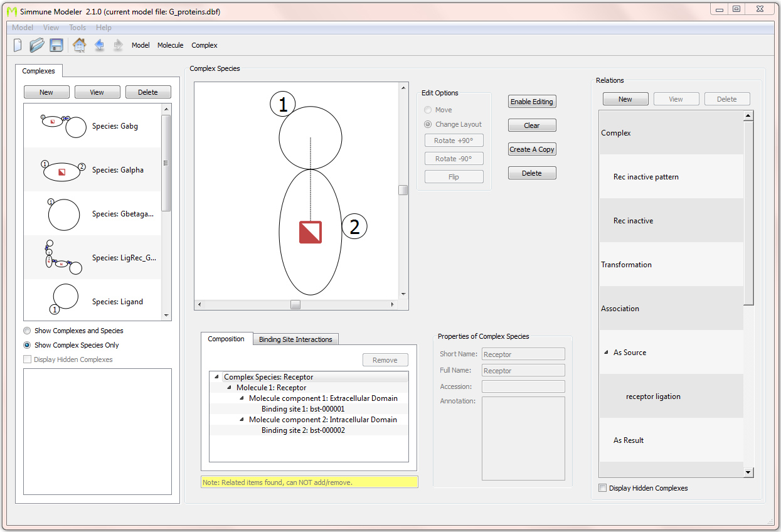Select the Change Layout edit option
Screen dimensions: 781x532
[x=428, y=124]
